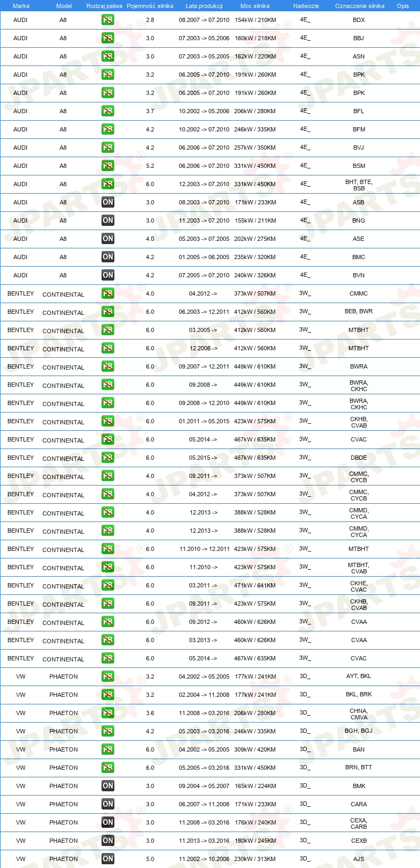This screenshot has height=868, width=420.
Task: Select the engine capacity 3.6
Action: 150,713
